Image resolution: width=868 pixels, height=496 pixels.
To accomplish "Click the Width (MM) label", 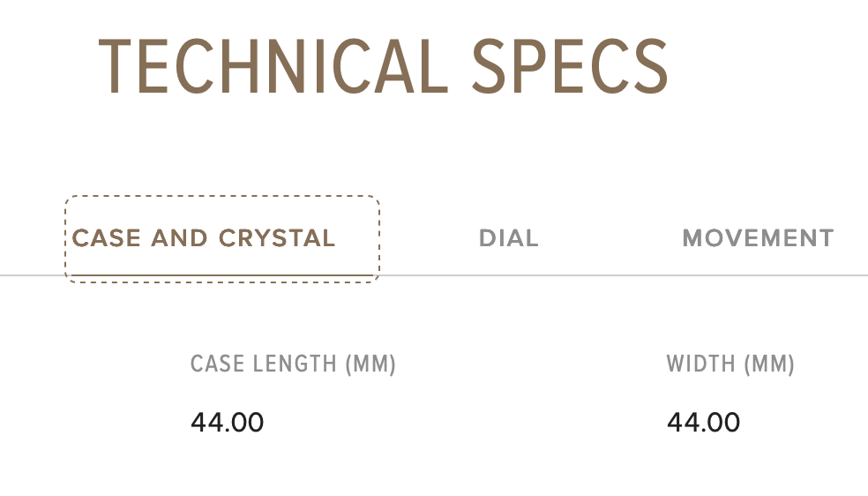I will tap(730, 364).
